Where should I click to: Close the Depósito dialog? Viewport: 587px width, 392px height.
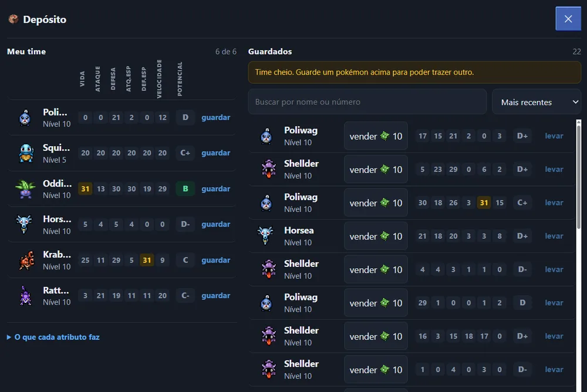(x=568, y=19)
